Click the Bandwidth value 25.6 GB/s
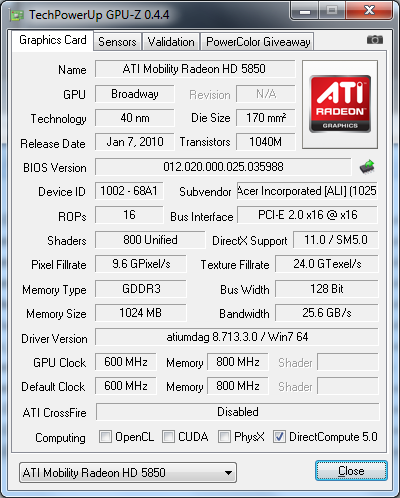400x498 pixels. tap(327, 313)
